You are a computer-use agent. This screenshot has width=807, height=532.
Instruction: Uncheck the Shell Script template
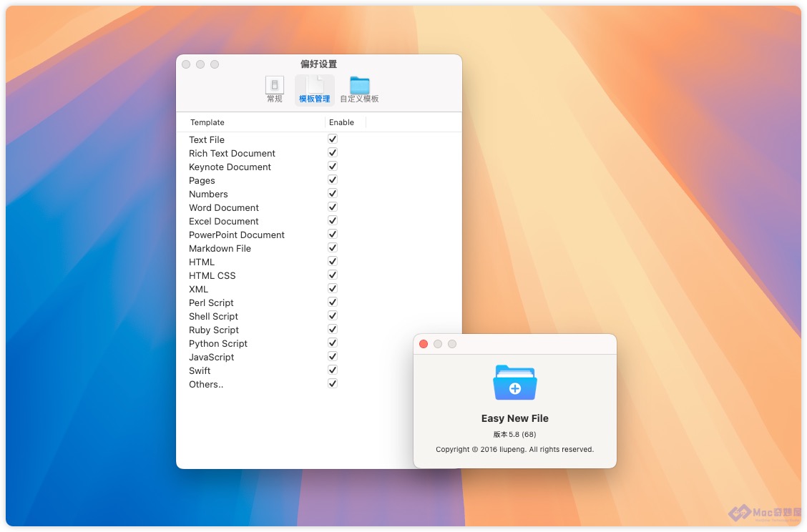coord(333,316)
